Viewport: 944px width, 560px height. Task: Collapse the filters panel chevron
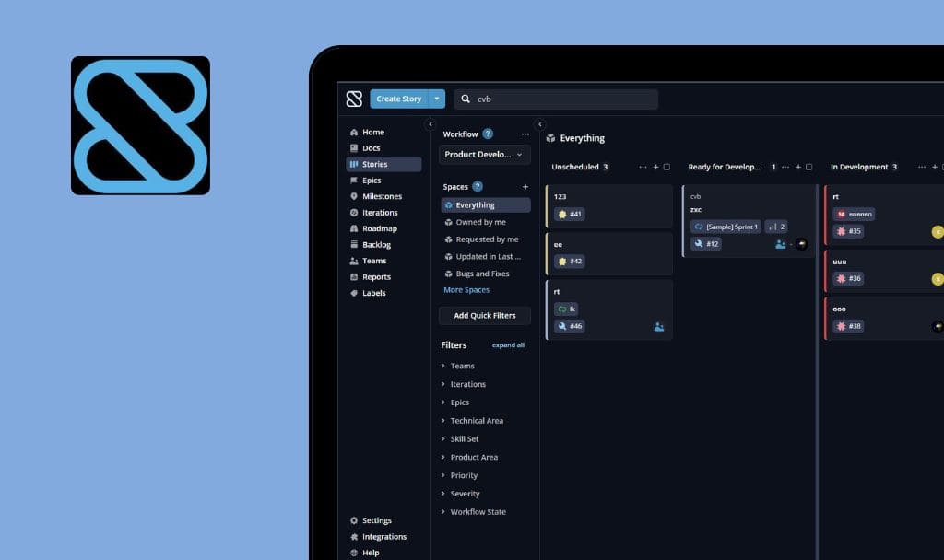(x=540, y=124)
